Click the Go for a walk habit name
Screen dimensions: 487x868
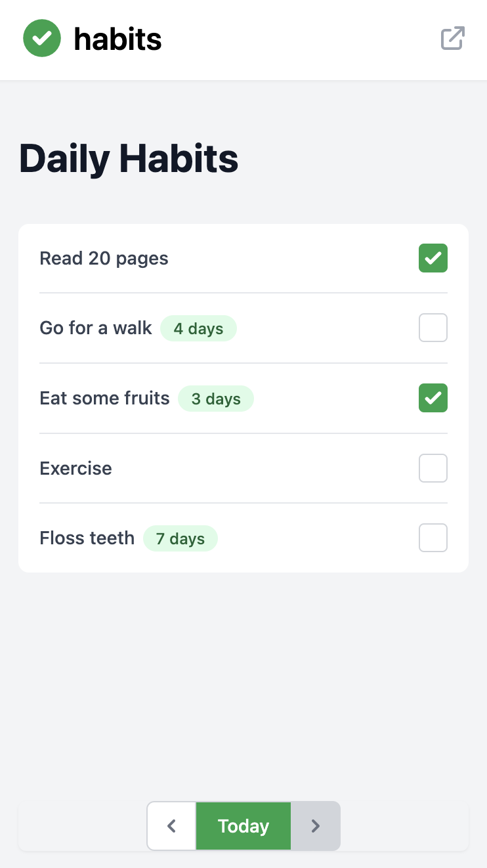point(96,328)
